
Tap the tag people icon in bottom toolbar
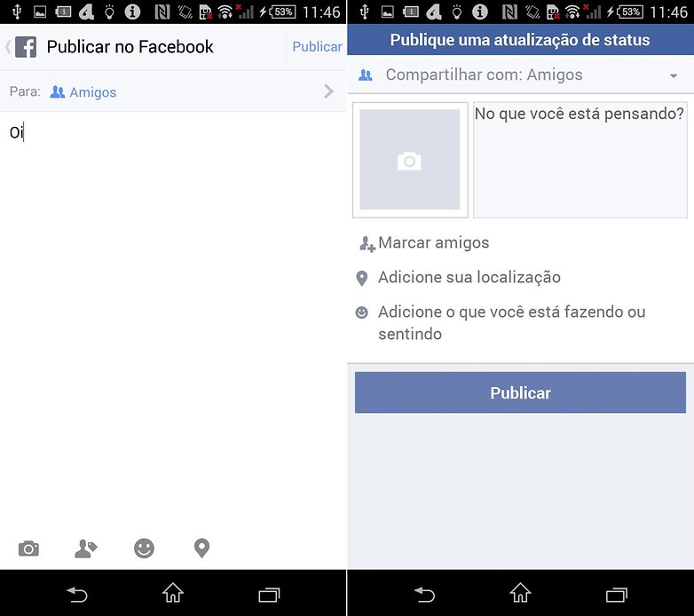tap(86, 549)
